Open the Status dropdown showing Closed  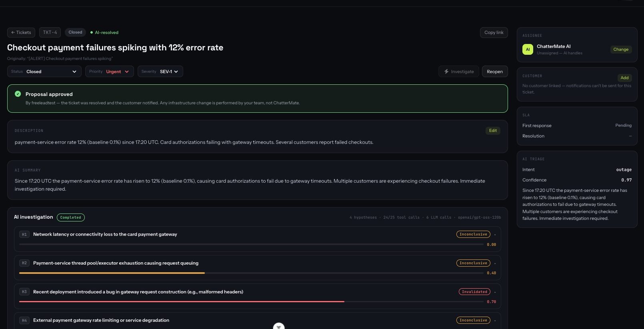[x=44, y=72]
